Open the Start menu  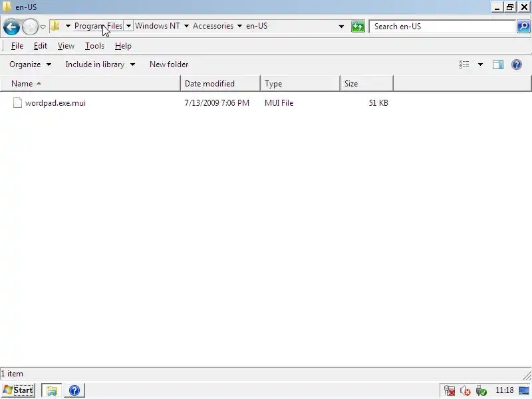tap(19, 390)
